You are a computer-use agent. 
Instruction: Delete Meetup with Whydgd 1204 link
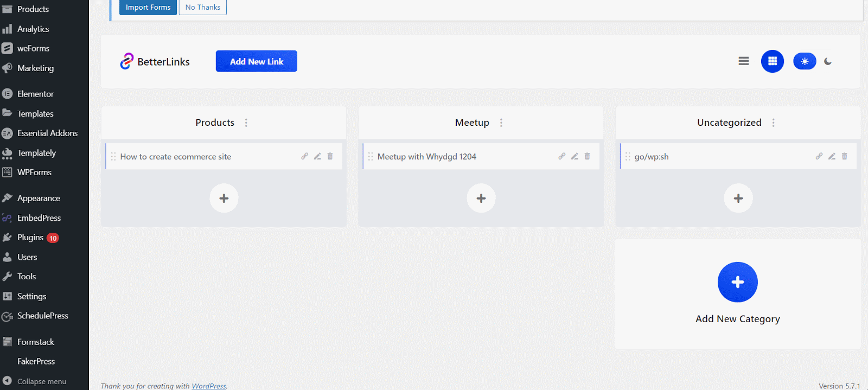tap(587, 156)
